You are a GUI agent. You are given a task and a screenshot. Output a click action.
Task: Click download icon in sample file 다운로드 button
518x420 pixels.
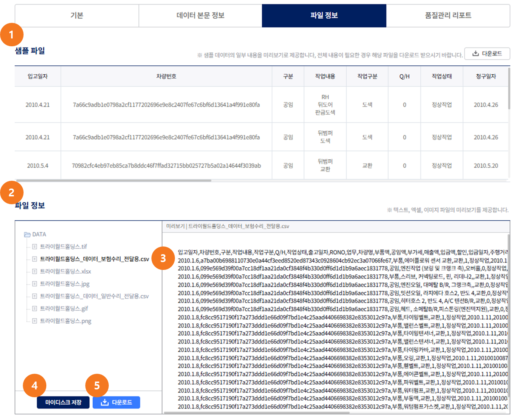pyautogui.click(x=475, y=53)
